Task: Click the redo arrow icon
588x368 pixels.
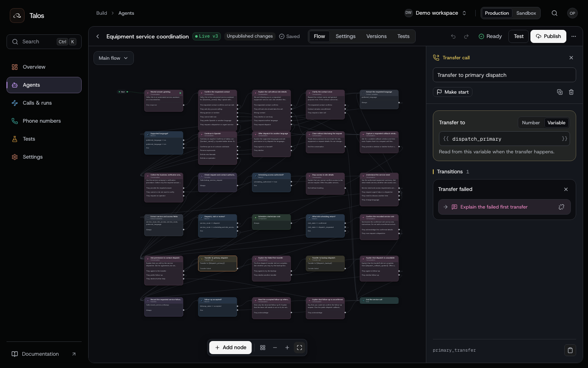Action: 466,36
